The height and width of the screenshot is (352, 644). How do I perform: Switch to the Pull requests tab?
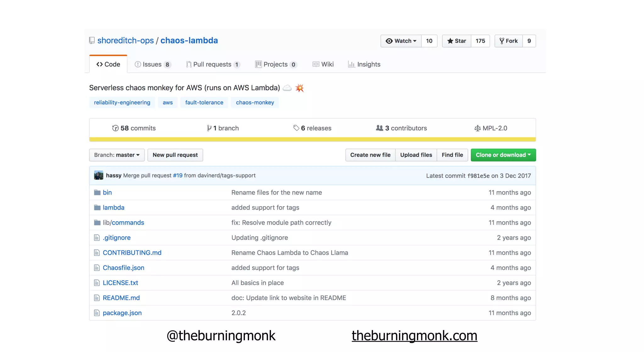213,64
